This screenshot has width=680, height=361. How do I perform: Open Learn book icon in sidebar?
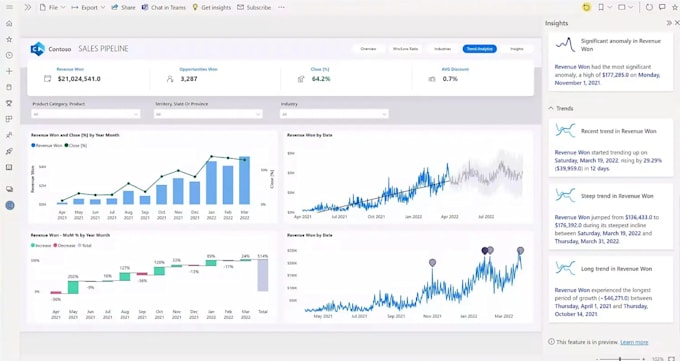click(9, 167)
